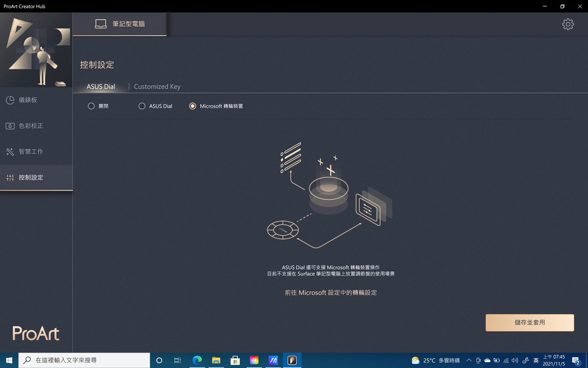Select the Microsoft 轉輪裝置 radio option
Screen dimensions: 588x368
pos(193,106)
